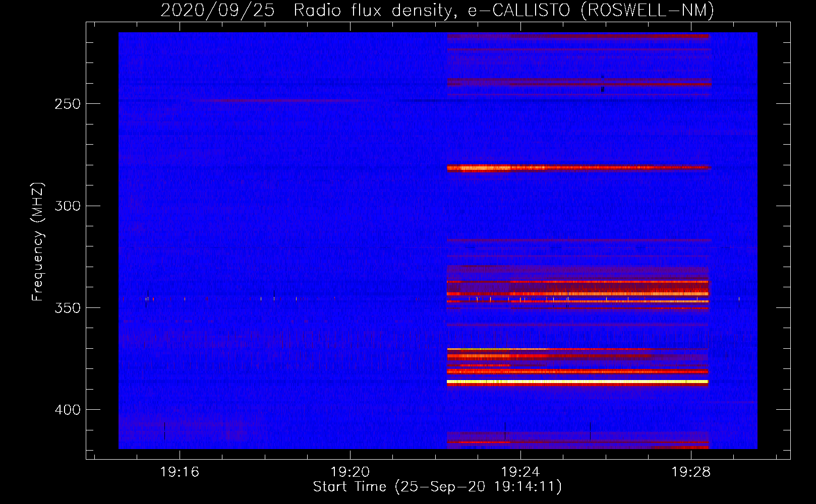Click the 19:28 time tick label
The height and width of the screenshot is (504, 816).
[x=691, y=472]
